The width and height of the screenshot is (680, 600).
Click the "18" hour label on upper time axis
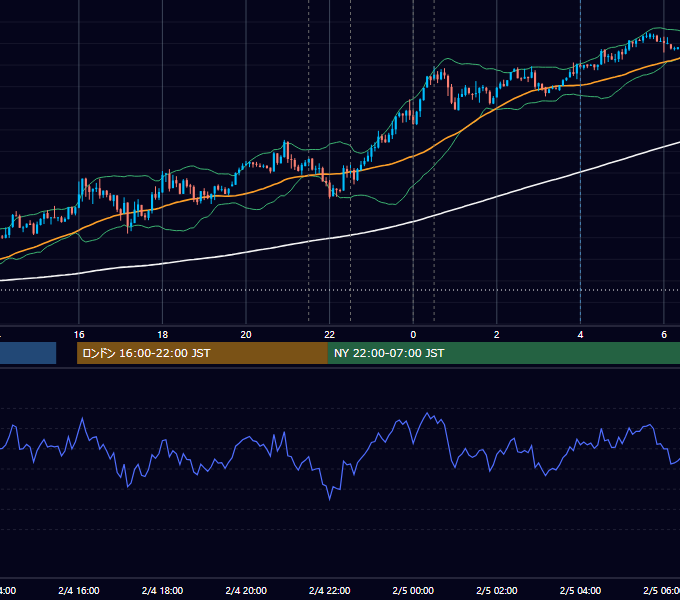[163, 335]
